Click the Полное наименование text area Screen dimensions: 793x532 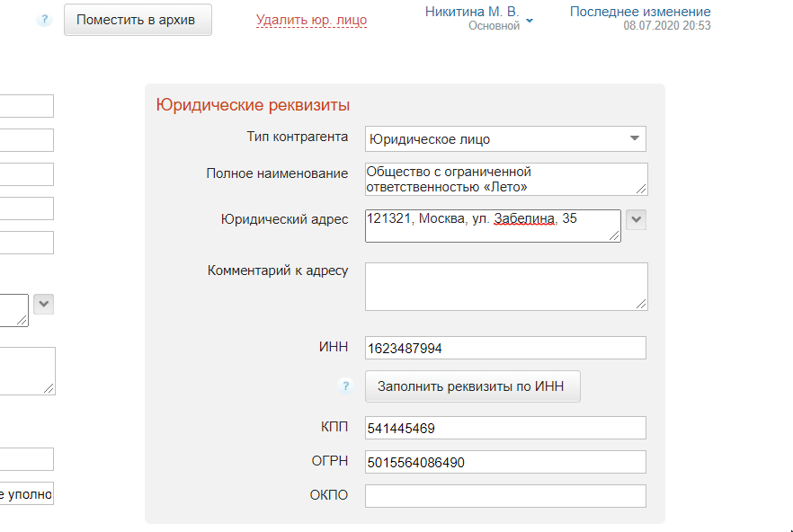(503, 179)
